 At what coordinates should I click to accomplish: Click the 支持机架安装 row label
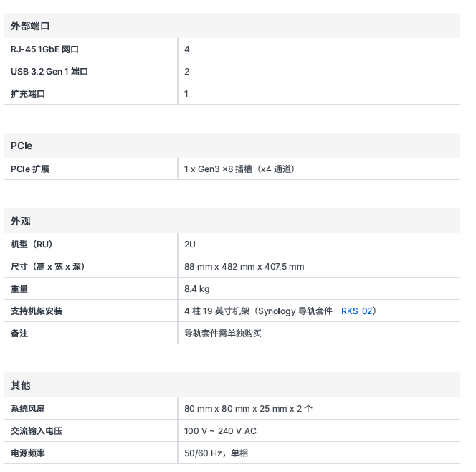click(x=37, y=311)
